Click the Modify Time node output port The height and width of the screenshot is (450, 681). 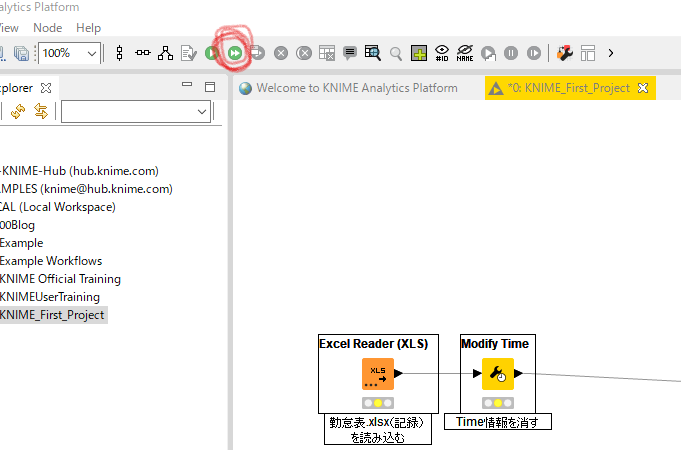tap(518, 373)
